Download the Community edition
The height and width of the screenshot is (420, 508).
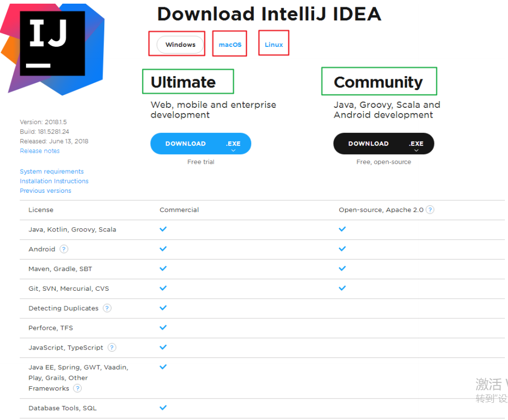(x=369, y=144)
